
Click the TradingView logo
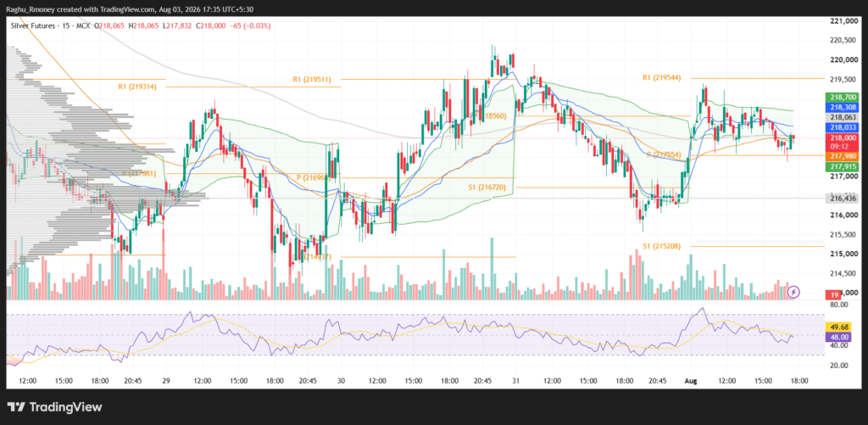click(x=55, y=407)
